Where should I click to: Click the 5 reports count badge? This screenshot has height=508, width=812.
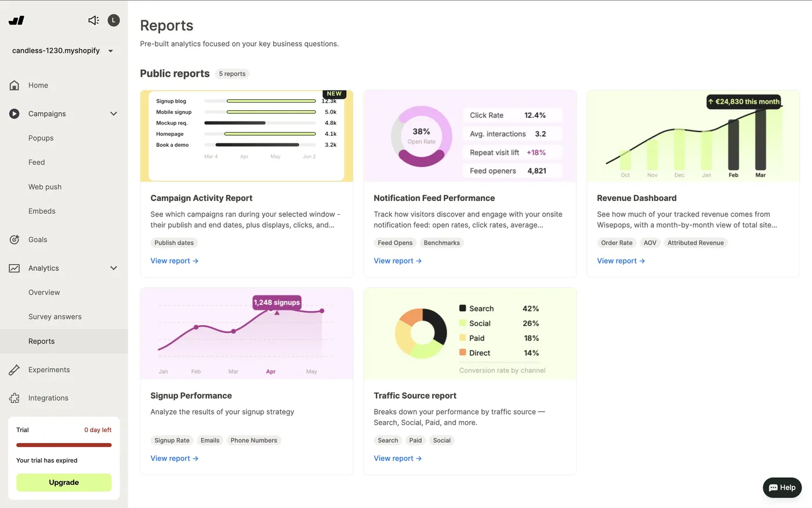tap(232, 74)
